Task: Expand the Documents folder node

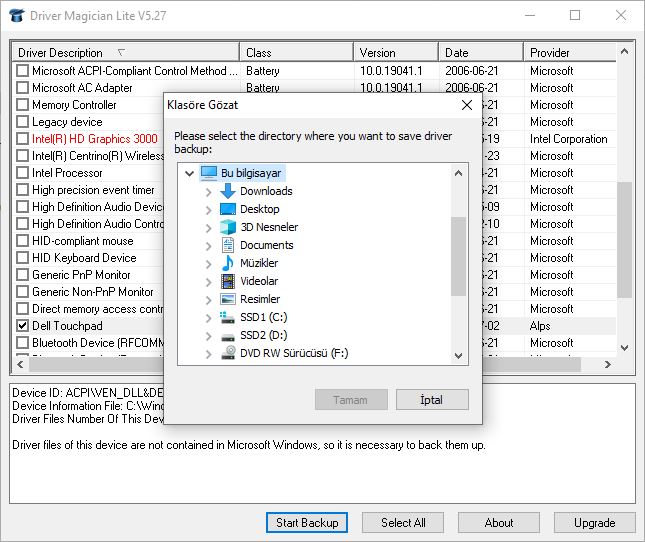Action: coord(209,246)
